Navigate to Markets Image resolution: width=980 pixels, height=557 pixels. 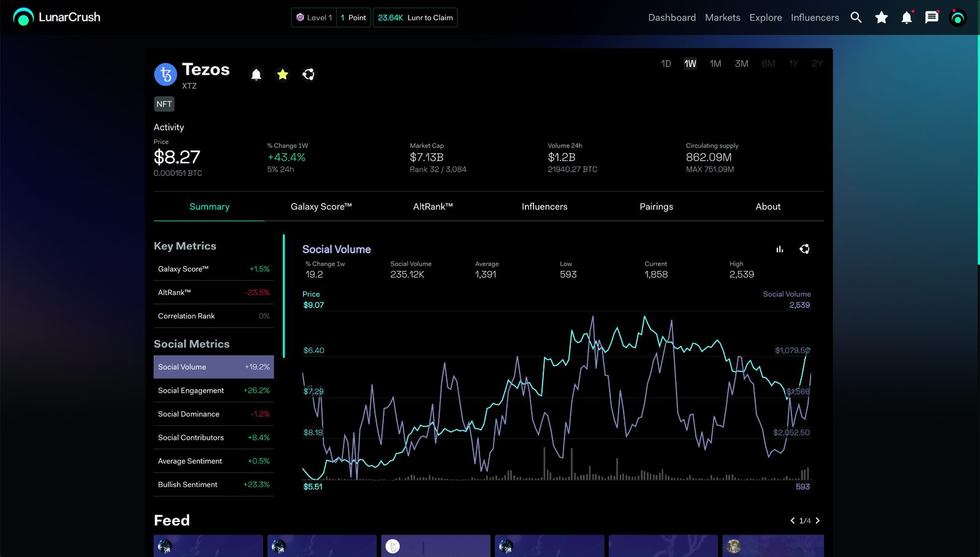pyautogui.click(x=723, y=18)
